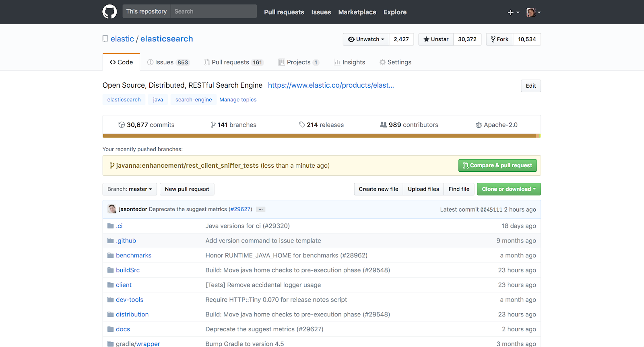Click Manage topics link
644x347 pixels.
click(238, 100)
